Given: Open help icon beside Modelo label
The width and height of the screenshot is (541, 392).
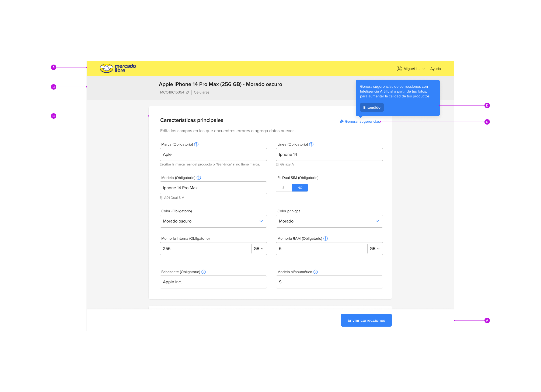Looking at the screenshot, I should [199, 178].
